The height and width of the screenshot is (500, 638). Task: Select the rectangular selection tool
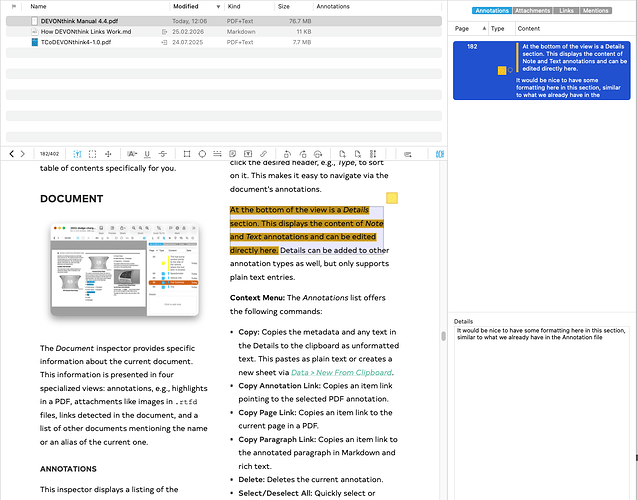coord(92,154)
